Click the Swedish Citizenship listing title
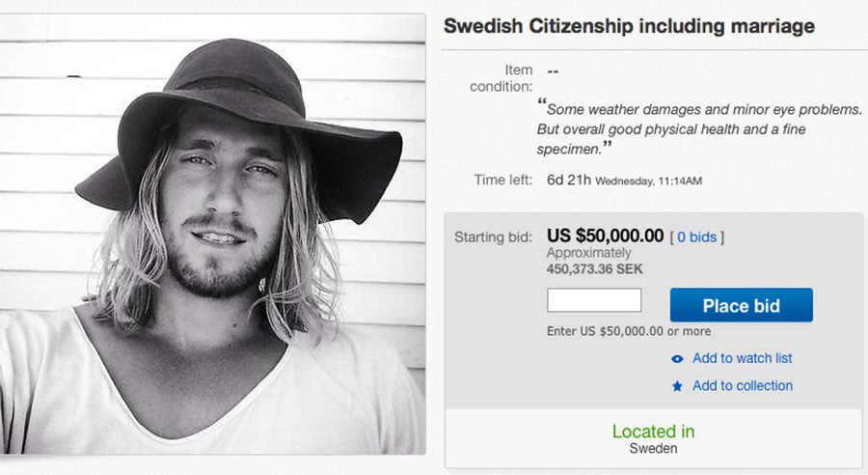 629,26
